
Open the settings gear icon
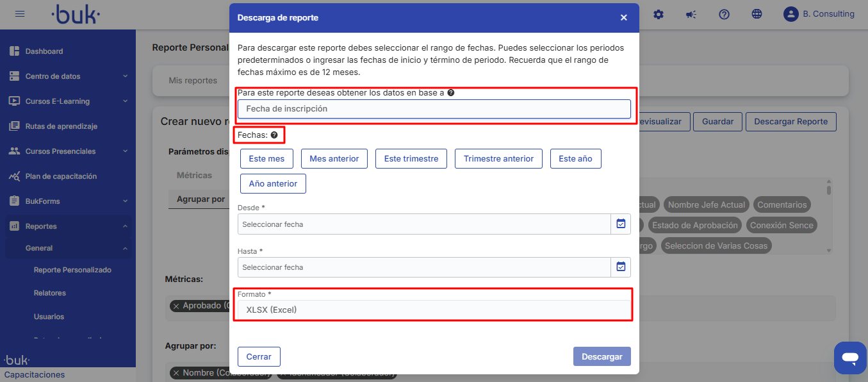[x=659, y=14]
